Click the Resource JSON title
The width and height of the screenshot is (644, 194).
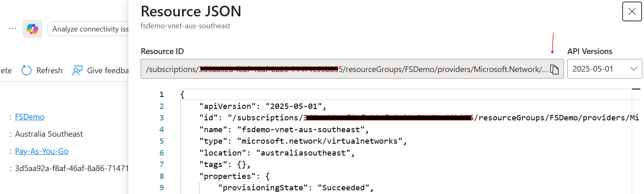pyautogui.click(x=191, y=11)
